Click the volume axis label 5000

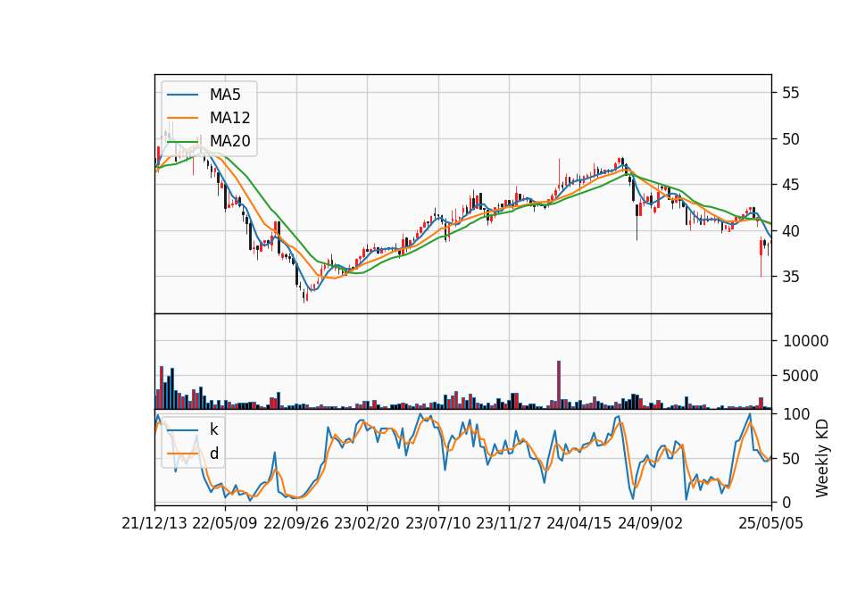click(801, 376)
